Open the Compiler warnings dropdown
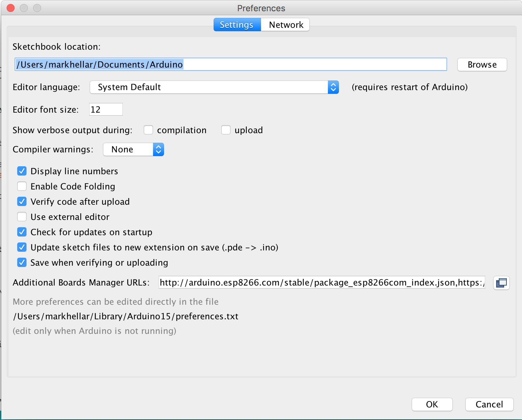The width and height of the screenshot is (522, 420). [x=133, y=149]
